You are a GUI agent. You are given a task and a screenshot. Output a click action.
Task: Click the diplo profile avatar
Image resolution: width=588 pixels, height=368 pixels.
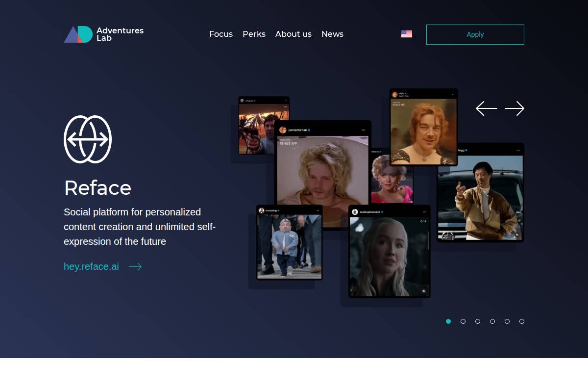[x=394, y=95]
